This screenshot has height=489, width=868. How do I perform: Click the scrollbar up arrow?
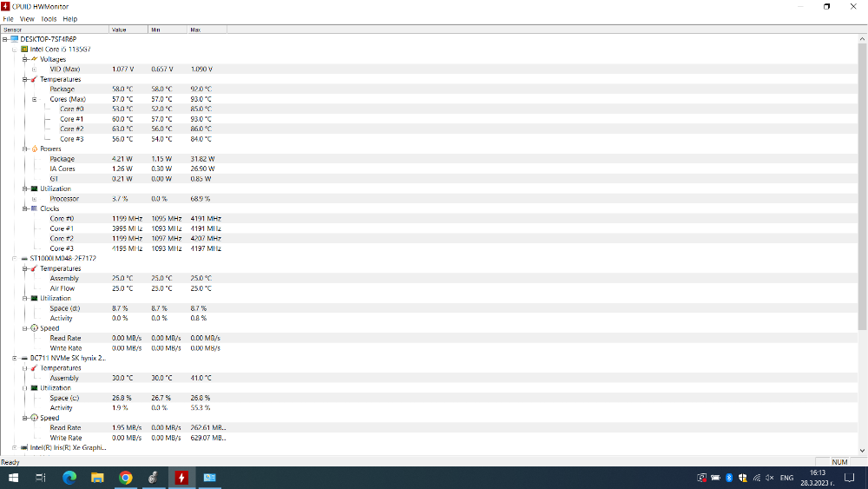click(863, 39)
